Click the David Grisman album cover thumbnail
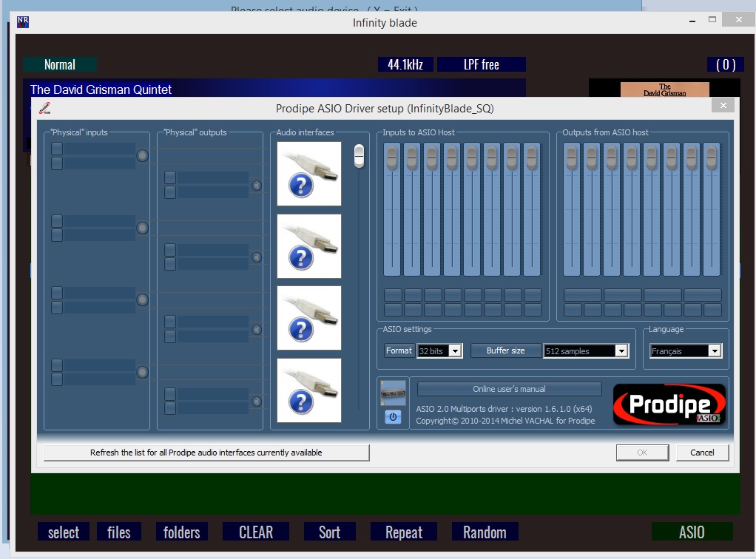 (665, 89)
